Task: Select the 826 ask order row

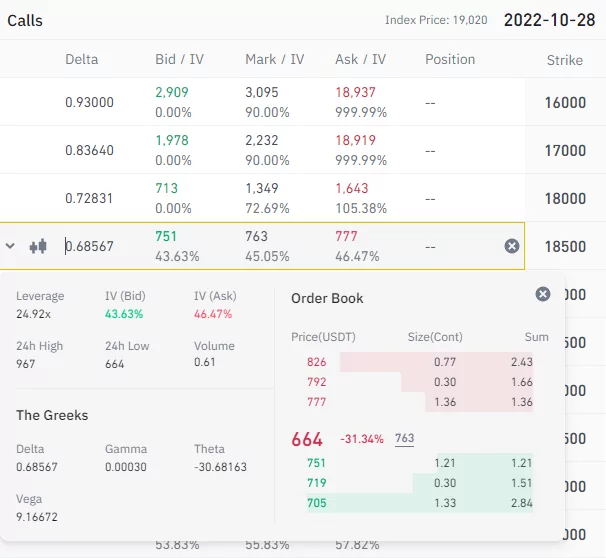Action: click(420, 361)
